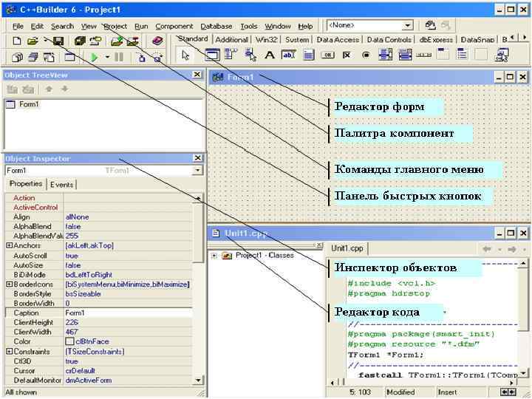
Task: Select the ScrollBar component icon
Action: (x=424, y=55)
